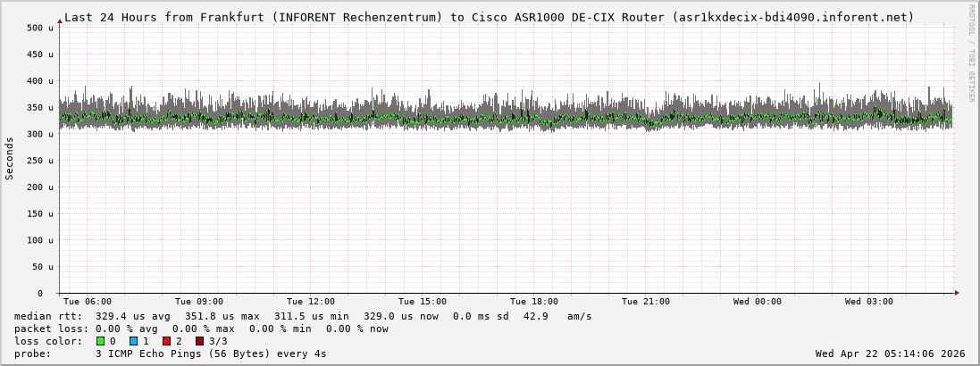Click the median rtt statistics line
The width and height of the screenshot is (980, 366).
303,316
